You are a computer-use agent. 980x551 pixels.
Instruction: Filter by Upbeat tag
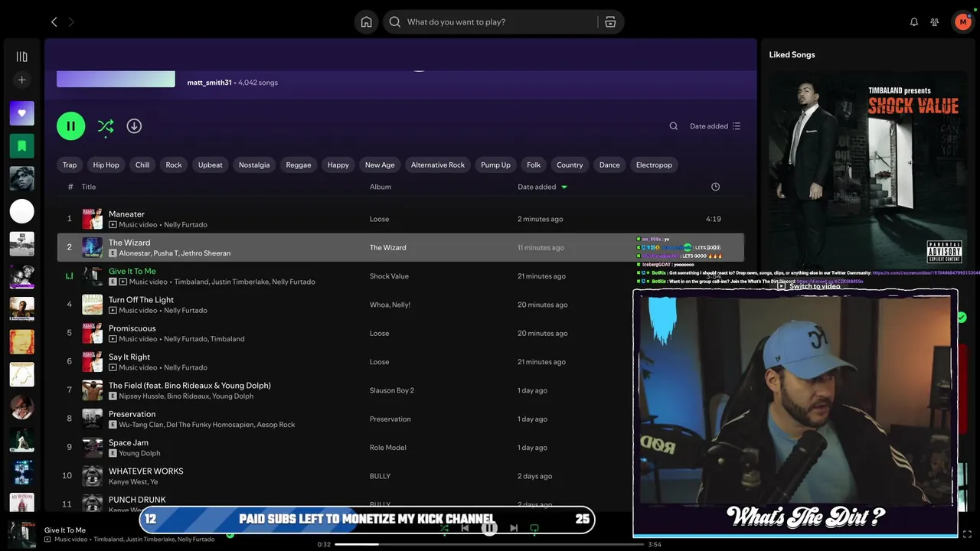click(210, 165)
